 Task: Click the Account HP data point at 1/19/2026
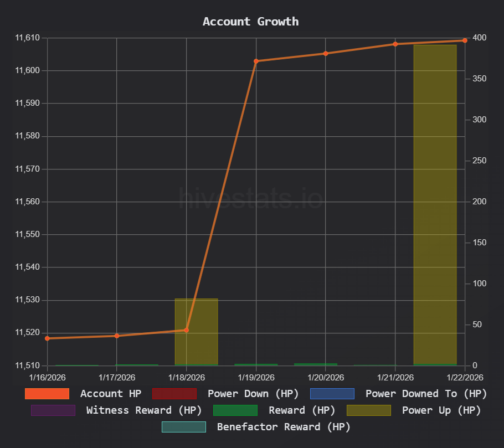tap(256, 61)
